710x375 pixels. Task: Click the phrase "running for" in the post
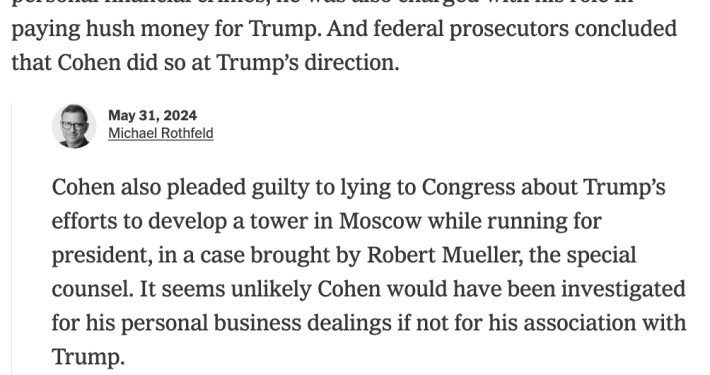click(544, 221)
